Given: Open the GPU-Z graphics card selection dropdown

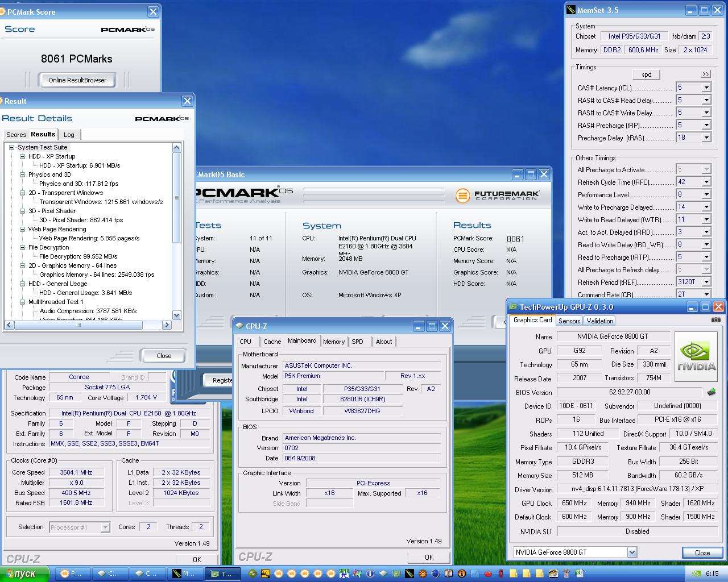Looking at the screenshot, I should (x=632, y=552).
